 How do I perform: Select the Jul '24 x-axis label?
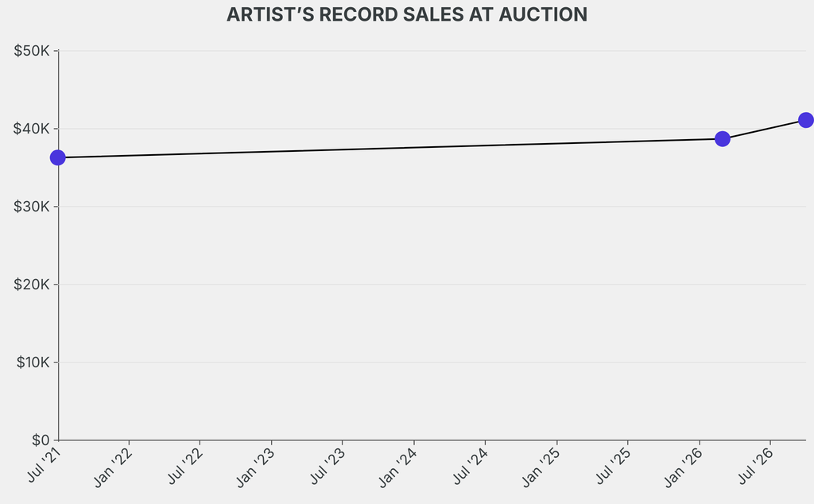click(x=471, y=466)
